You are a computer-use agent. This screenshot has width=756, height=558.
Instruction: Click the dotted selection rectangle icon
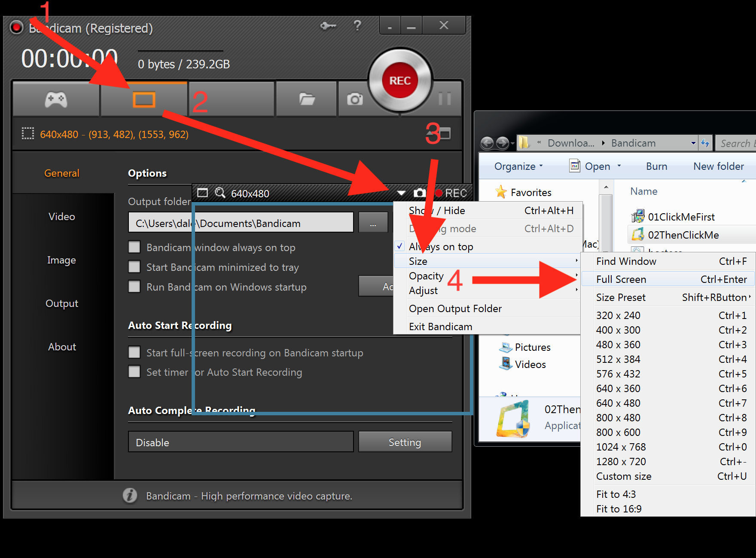click(28, 134)
